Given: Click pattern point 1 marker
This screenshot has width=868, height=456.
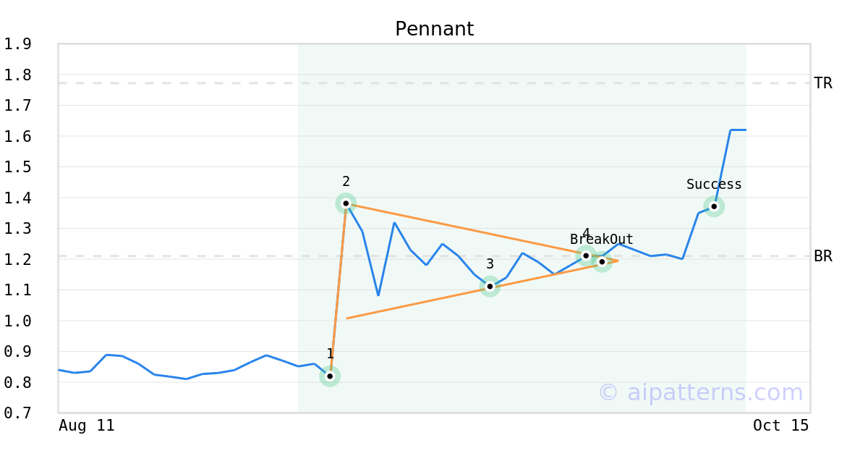Looking at the screenshot, I should 330,376.
